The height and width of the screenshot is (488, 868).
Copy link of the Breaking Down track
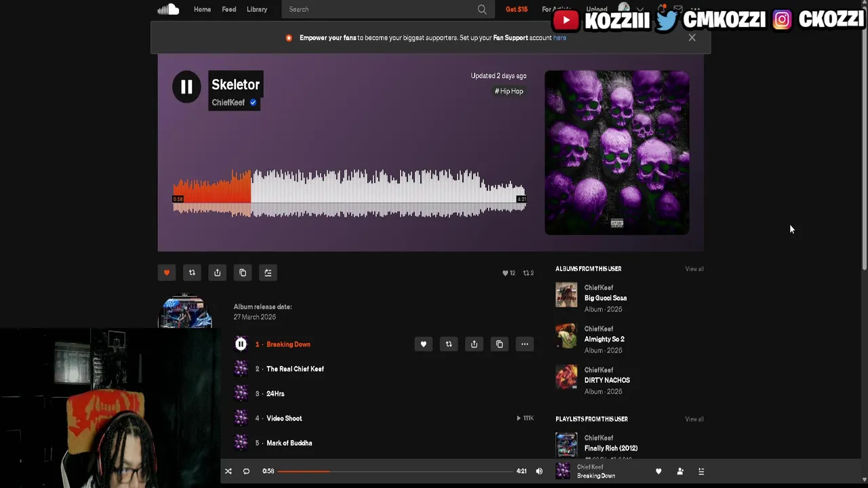click(499, 344)
